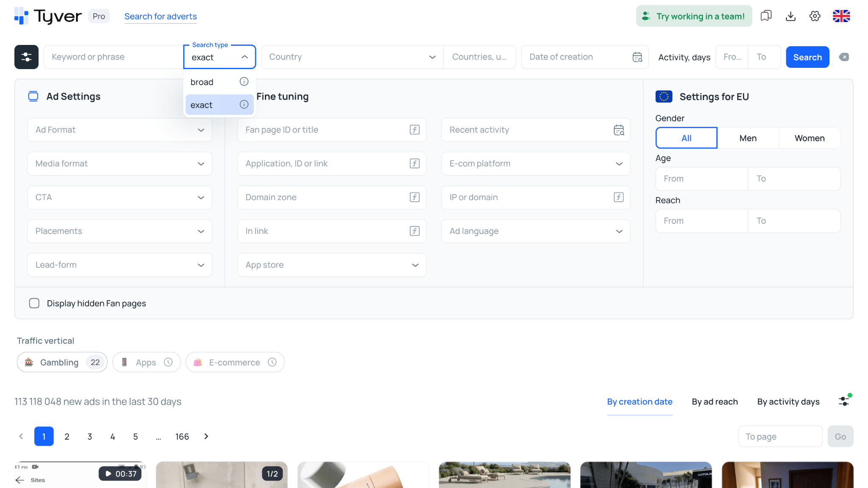Toggle the Gambling traffic vertical
This screenshot has width=868, height=488.
[62, 362]
